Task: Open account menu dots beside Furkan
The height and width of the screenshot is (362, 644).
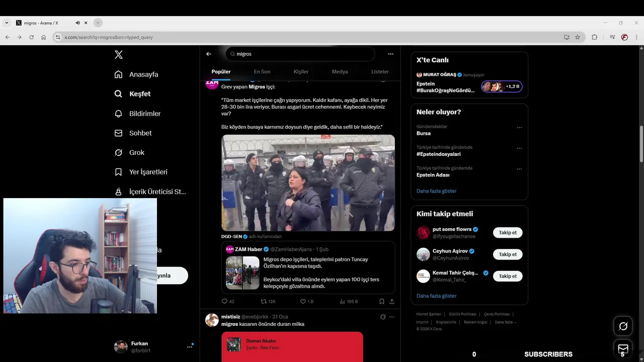Action: click(190, 346)
